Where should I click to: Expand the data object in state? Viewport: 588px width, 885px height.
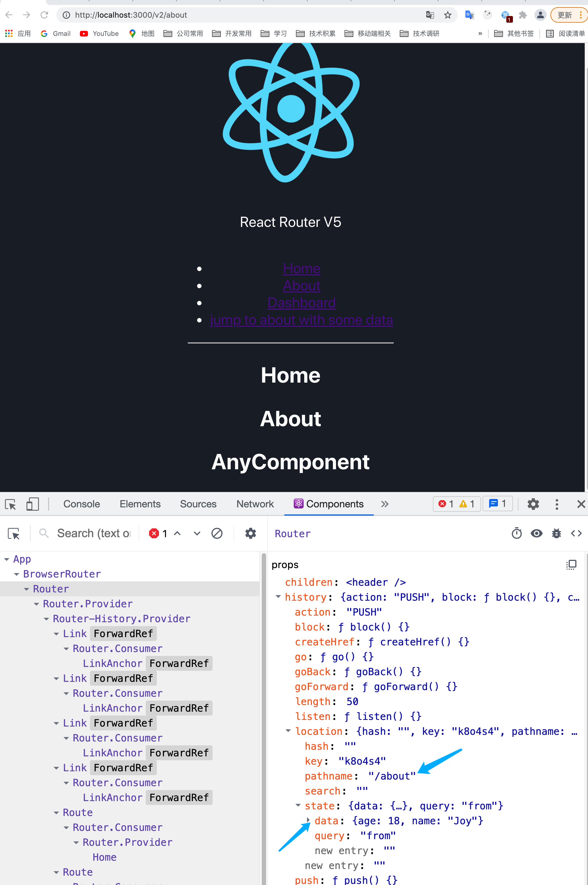tap(308, 820)
